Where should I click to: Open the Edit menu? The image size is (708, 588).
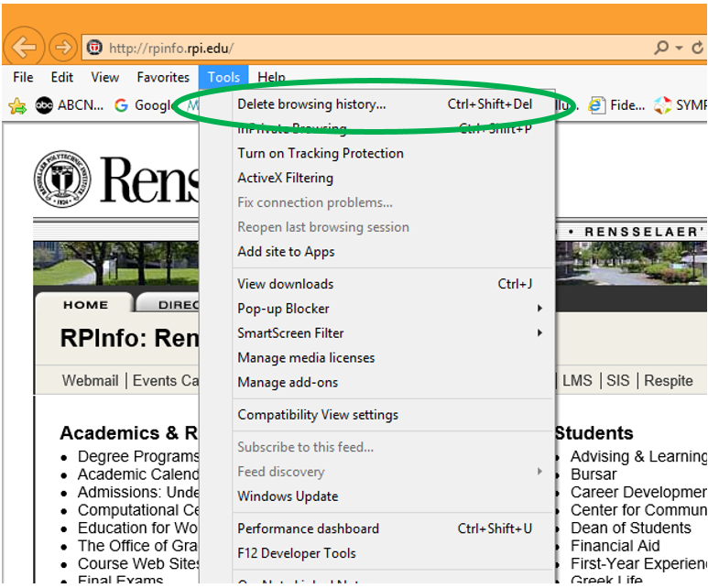click(x=62, y=77)
